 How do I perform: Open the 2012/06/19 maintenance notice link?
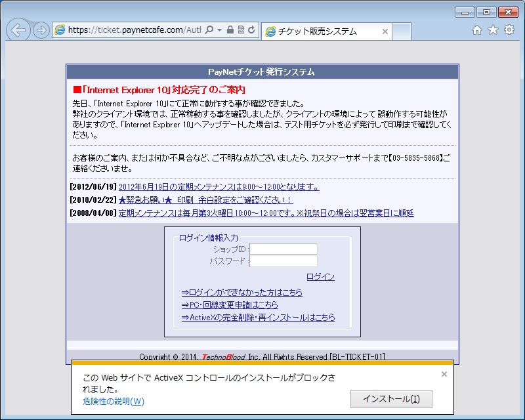coord(219,187)
